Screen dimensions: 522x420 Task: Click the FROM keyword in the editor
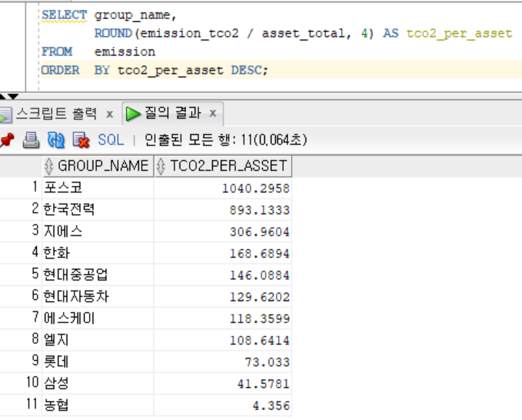[56, 51]
